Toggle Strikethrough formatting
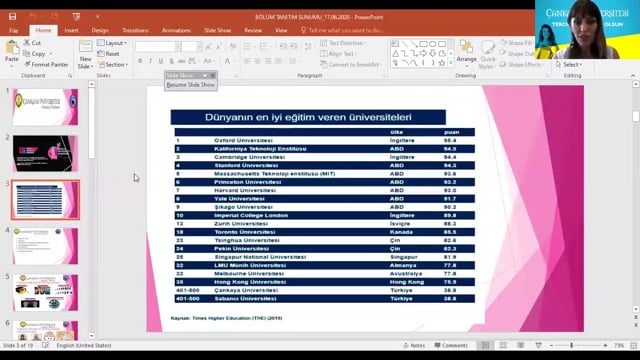 click(x=182, y=61)
